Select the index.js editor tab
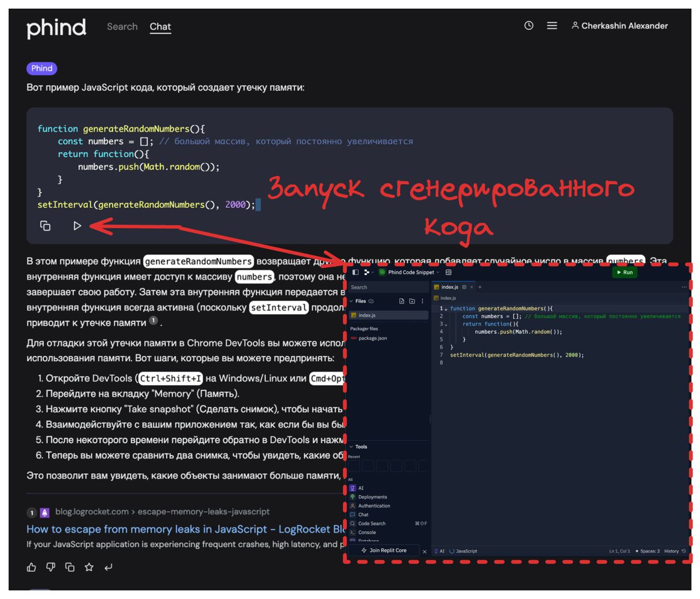Viewport: 700px width, 599px height. pyautogui.click(x=450, y=287)
